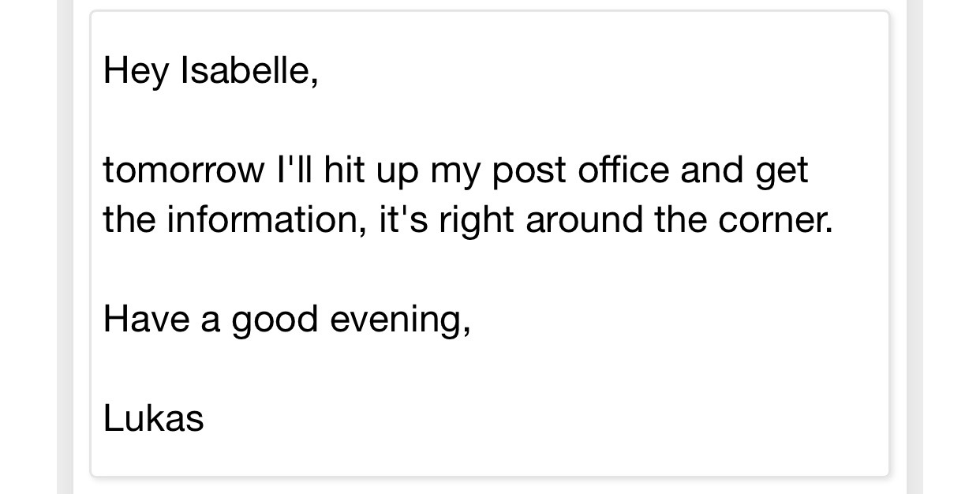Click the "Have a good evening," line
Screen dimensions: 980x494
(x=287, y=320)
